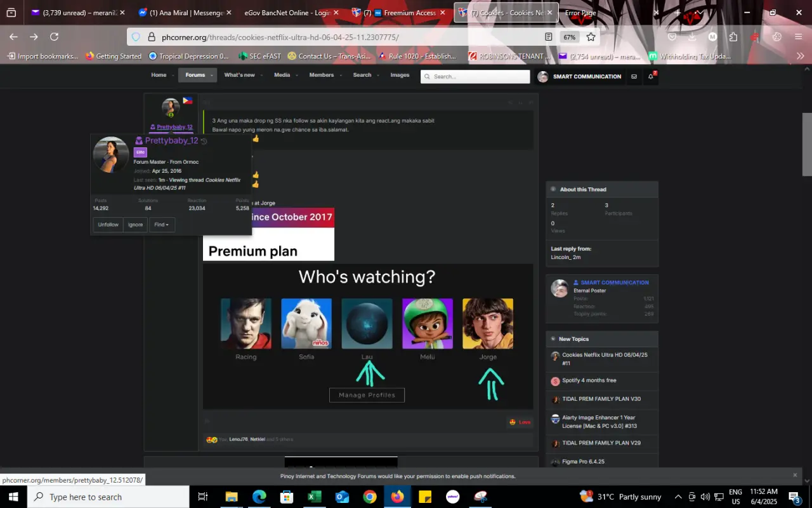Open the Getting Started bookmark
Image resolution: width=812 pixels, height=508 pixels.
pos(114,57)
